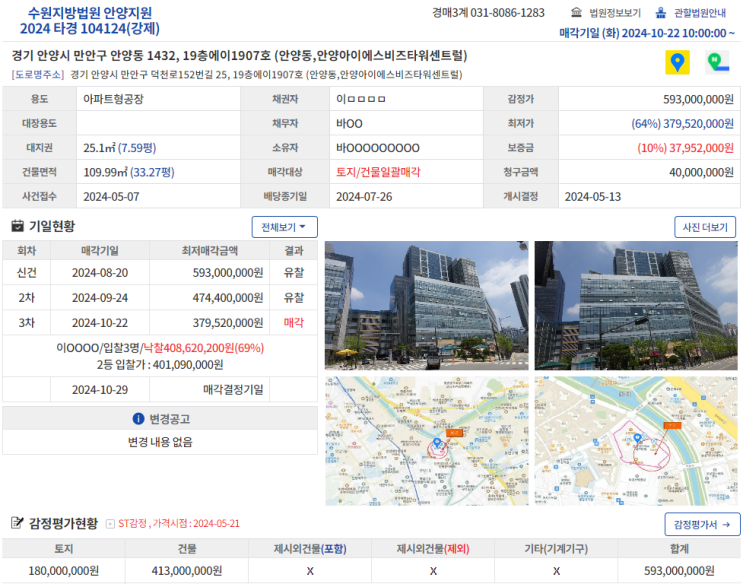Click the courthouse icon beside 법원정보보기
Viewport: 743px width, 584px height.
point(576,12)
